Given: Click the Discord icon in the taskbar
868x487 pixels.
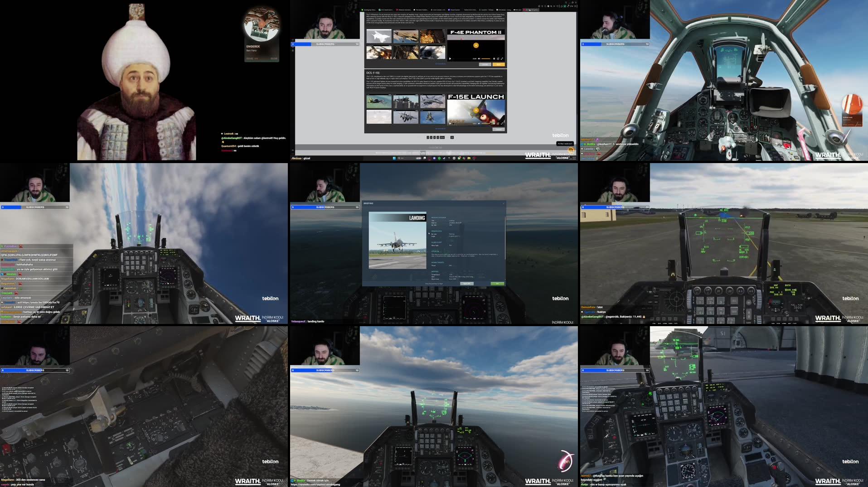Looking at the screenshot, I should coord(434,159).
